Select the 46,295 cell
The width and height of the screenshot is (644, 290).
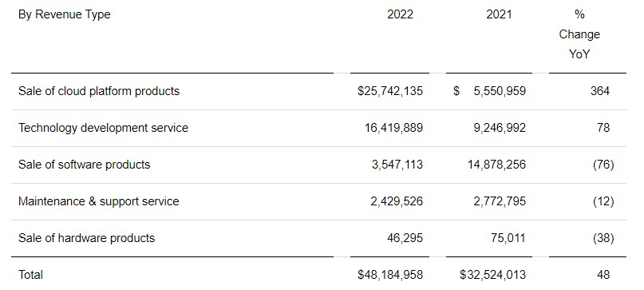point(405,238)
